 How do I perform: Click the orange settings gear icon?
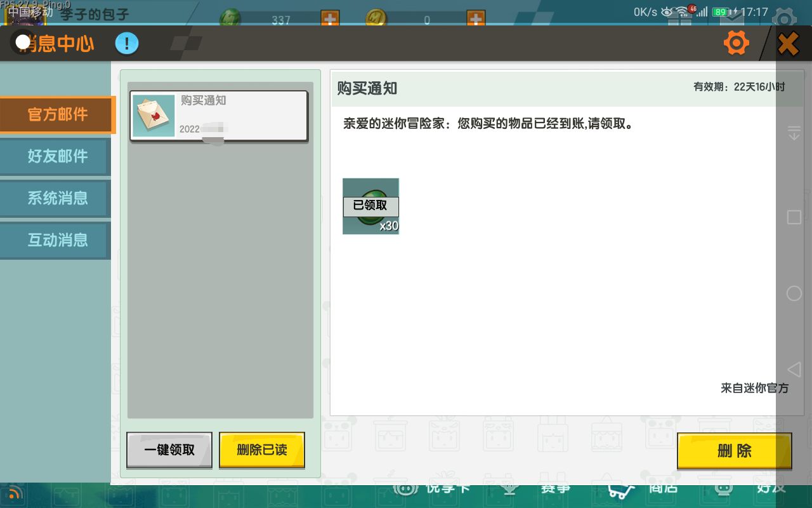[737, 44]
